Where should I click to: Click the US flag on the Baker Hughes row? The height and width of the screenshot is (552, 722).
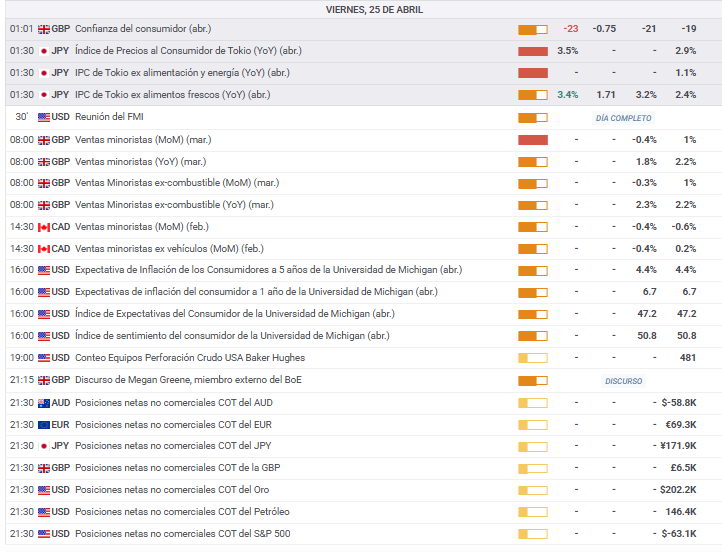tap(44, 358)
